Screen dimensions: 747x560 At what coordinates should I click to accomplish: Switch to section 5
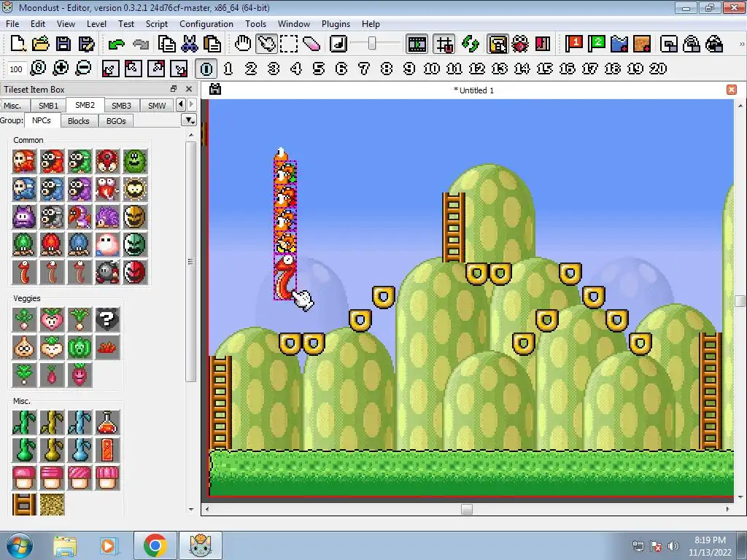point(319,69)
